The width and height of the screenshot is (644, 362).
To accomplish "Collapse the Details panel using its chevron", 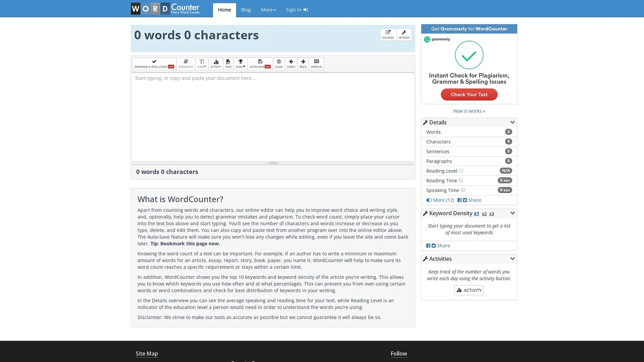I will pyautogui.click(x=512, y=123).
